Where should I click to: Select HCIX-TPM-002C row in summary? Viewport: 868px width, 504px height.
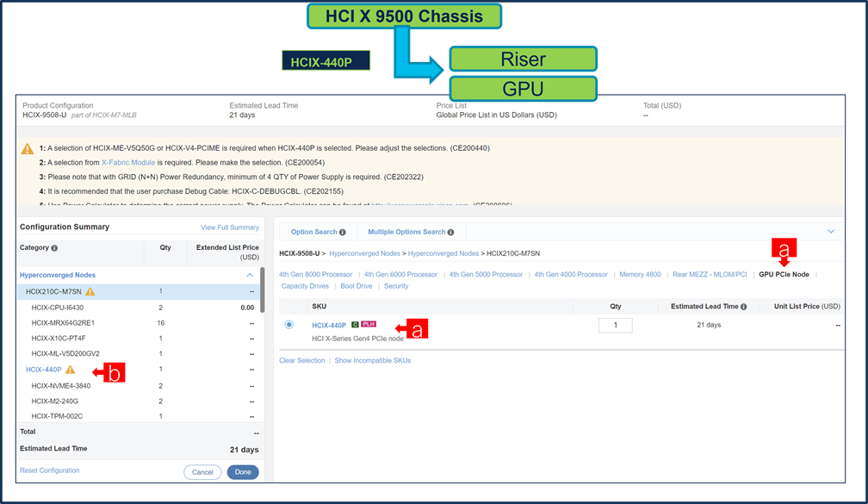point(139,416)
